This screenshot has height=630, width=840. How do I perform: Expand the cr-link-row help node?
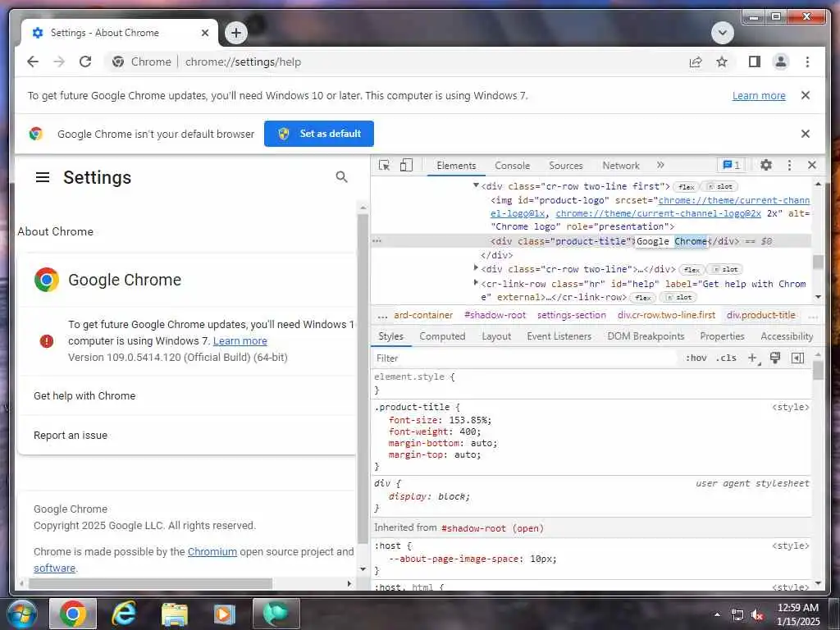click(476, 282)
